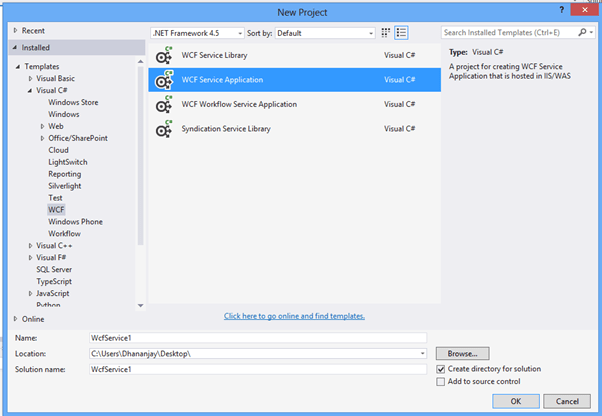Uncheck Create directory for solution

pos(441,369)
